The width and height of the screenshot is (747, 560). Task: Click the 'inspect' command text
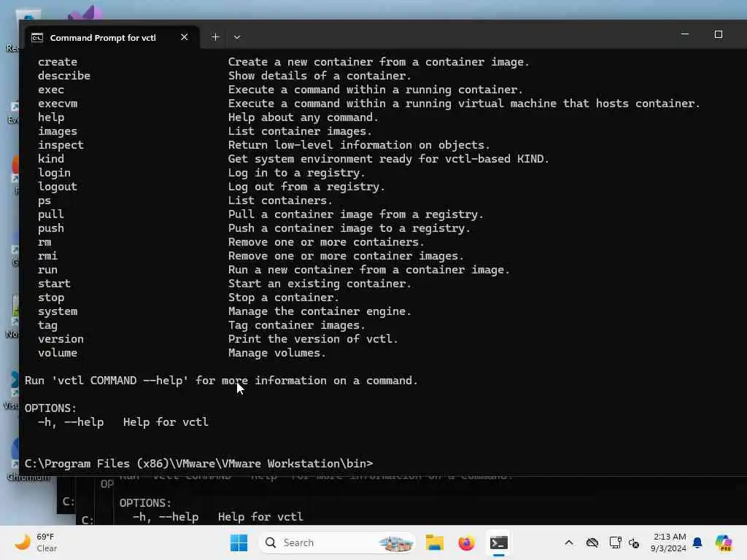coord(61,145)
